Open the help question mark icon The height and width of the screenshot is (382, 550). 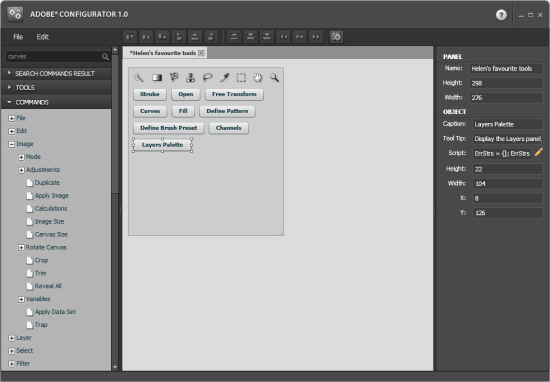501,15
